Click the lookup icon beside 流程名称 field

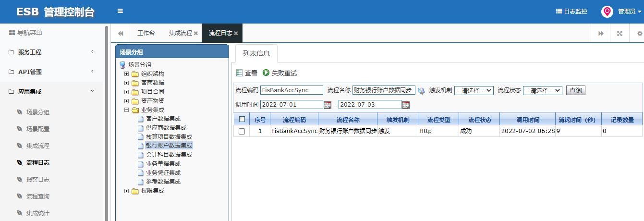421,90
